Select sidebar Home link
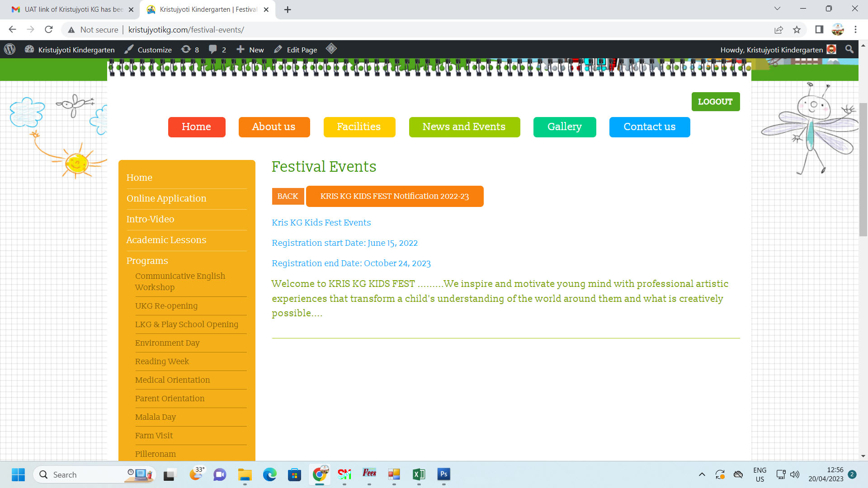 point(139,178)
